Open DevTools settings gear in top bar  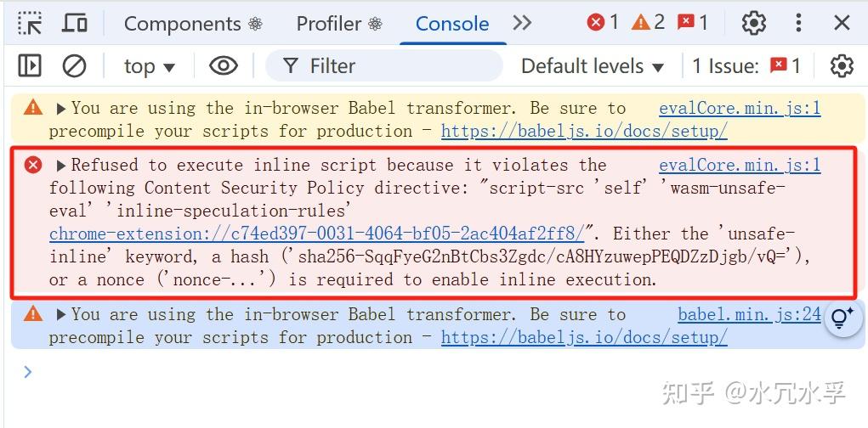tap(753, 23)
